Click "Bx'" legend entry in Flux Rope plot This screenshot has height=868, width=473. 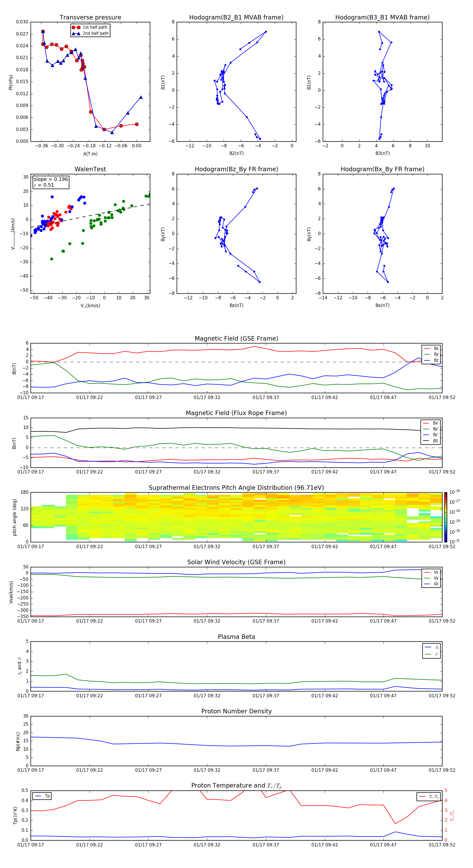point(431,423)
